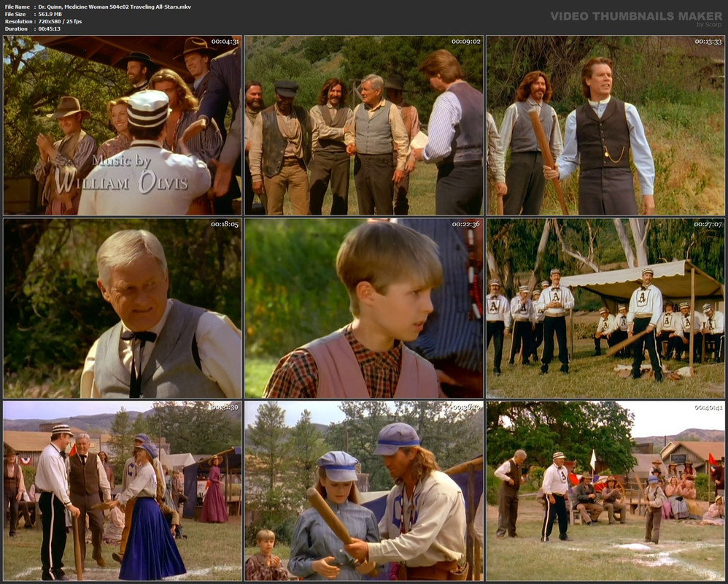Select the thumbnail at timestamp 00:27:07

pos(605,309)
